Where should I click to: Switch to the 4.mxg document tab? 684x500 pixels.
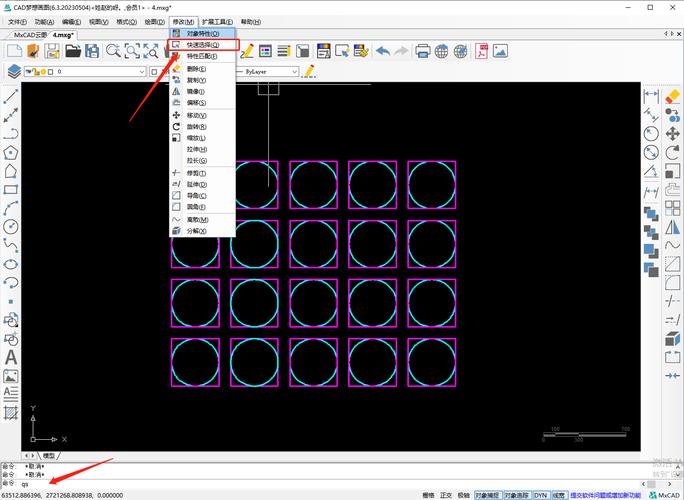pos(62,34)
